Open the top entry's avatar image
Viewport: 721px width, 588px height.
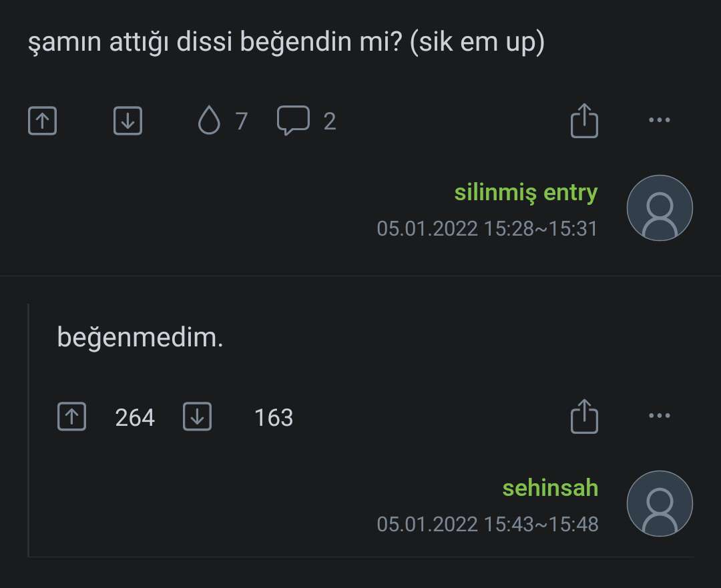coord(660,208)
